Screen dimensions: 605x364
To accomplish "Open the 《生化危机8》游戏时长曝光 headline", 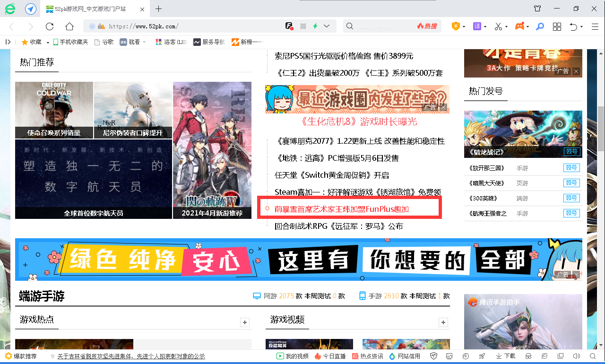I will pos(359,121).
